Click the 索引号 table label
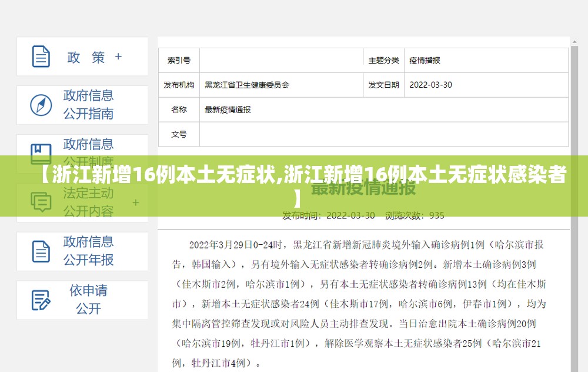The image size is (588, 372). coord(179,61)
